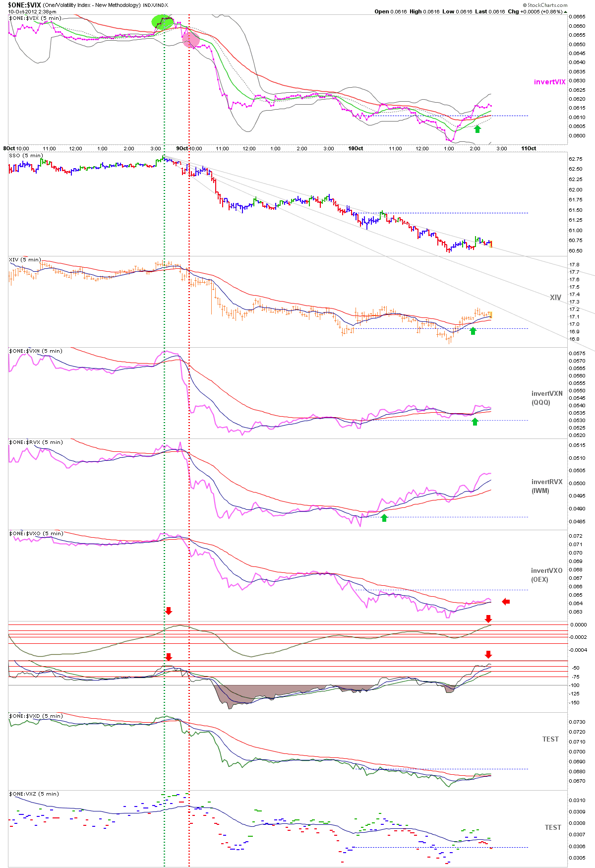Click the 'invertRVX (IWM)' annotation
The width and height of the screenshot is (595, 868).
pos(547,486)
